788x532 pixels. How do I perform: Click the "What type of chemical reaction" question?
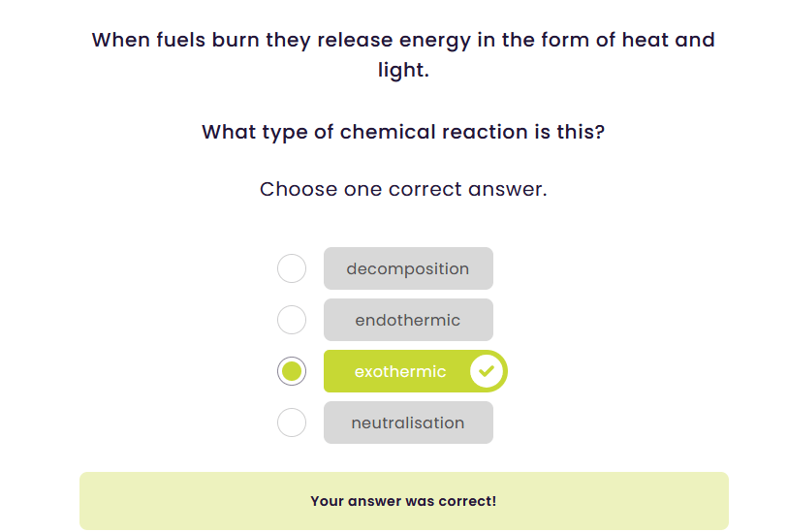[x=403, y=132]
